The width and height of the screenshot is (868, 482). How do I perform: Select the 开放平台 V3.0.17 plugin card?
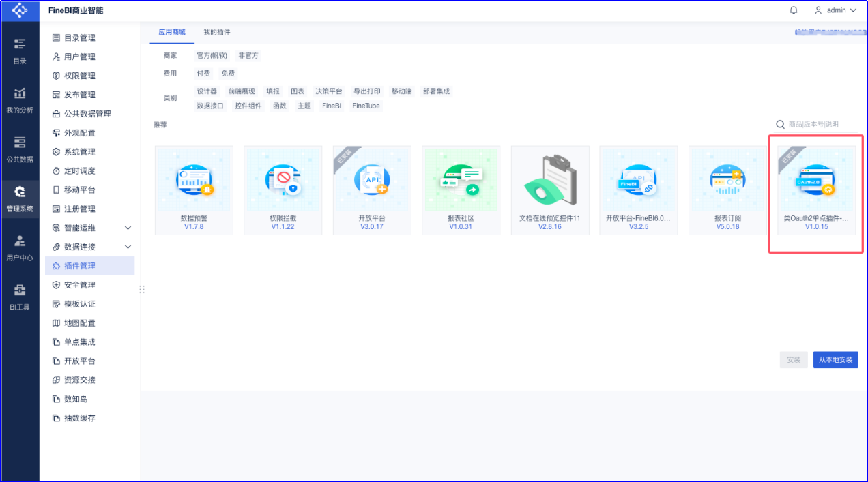372,190
